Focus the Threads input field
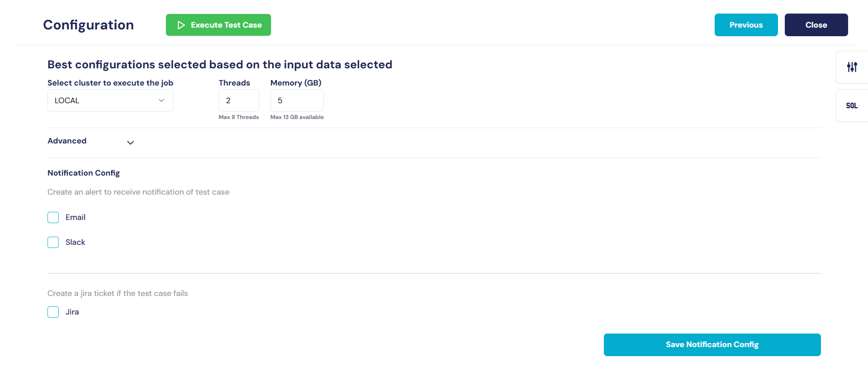This screenshot has height=391, width=868. click(238, 100)
